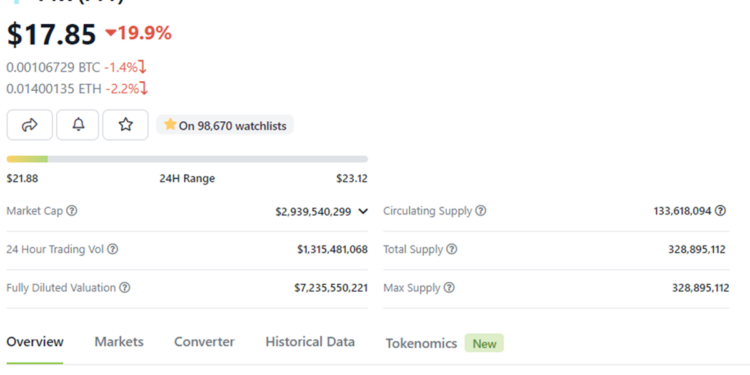Open the Fully Diluted Valuation help icon
The height and width of the screenshot is (375, 750).
click(x=124, y=288)
